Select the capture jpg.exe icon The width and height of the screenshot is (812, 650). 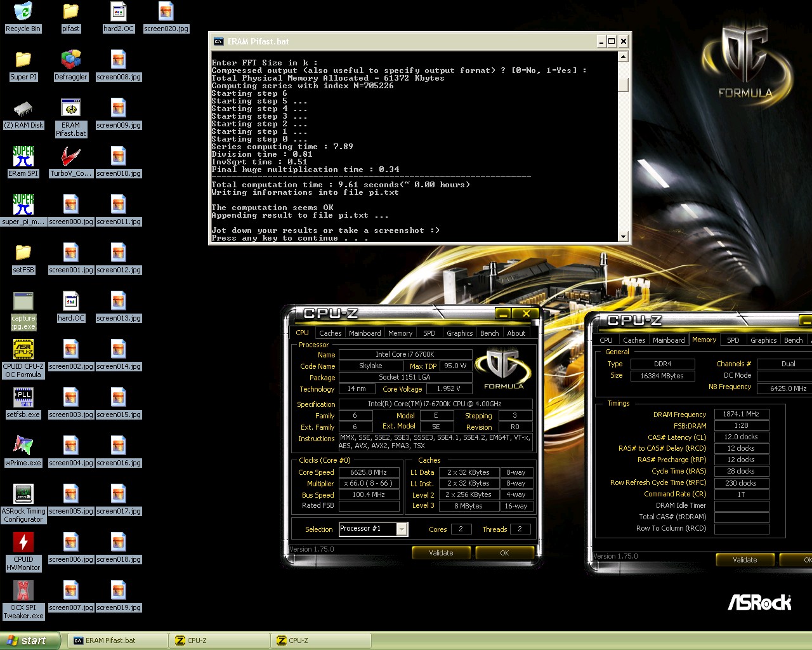coord(23,310)
